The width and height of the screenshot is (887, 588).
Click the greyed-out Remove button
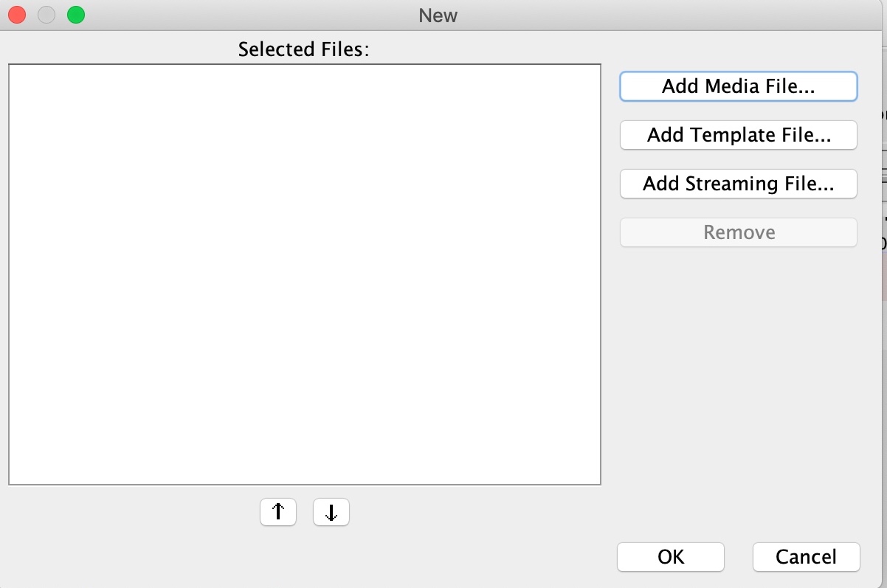[x=739, y=232]
